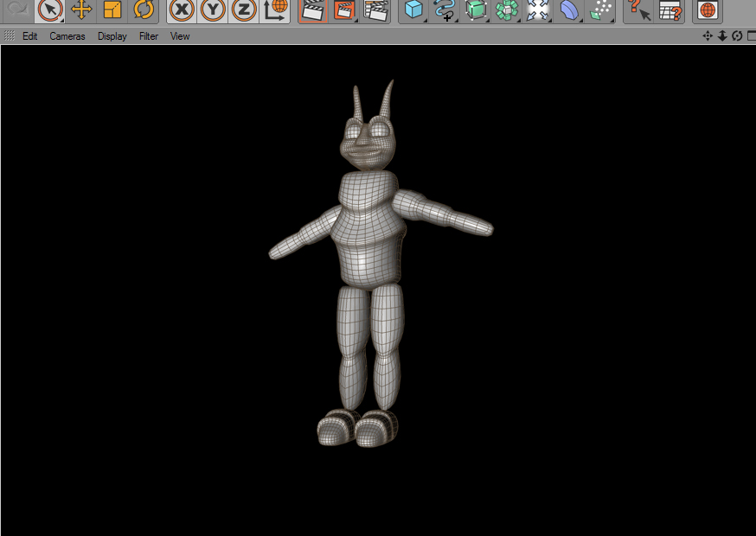Image resolution: width=756 pixels, height=536 pixels.
Task: Open the Filter menu
Action: 149,36
